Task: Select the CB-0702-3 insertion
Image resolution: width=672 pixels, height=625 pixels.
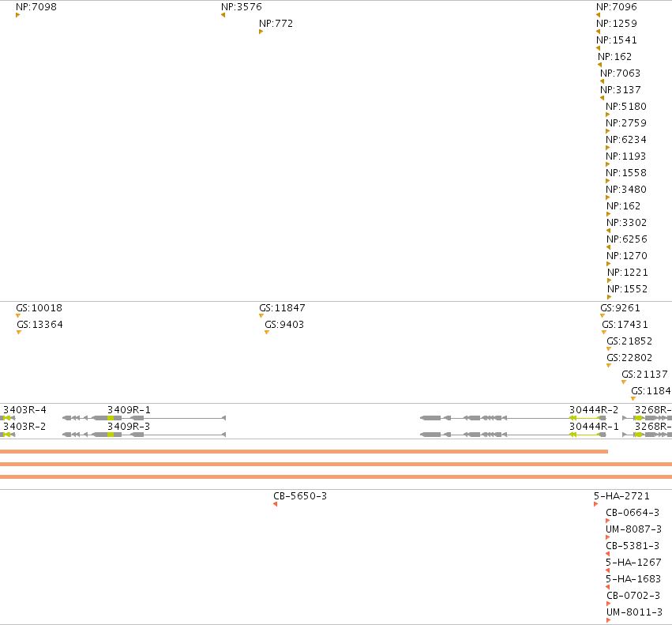Action: click(x=609, y=604)
